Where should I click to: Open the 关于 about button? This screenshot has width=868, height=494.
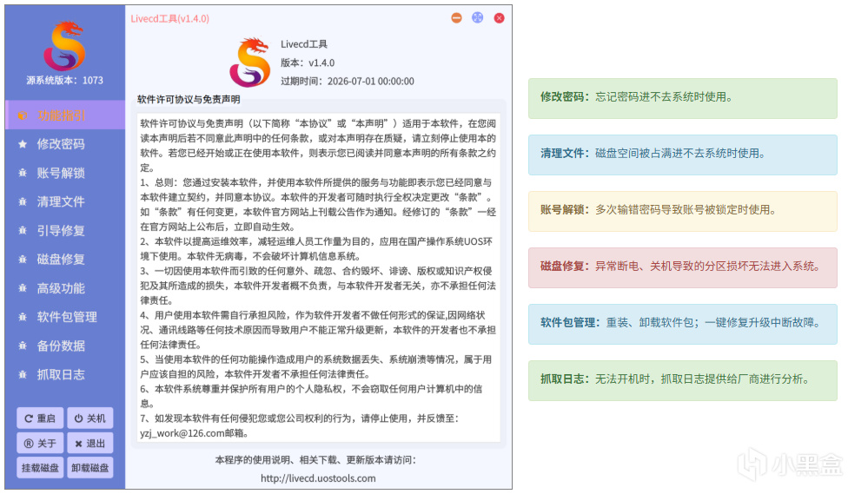(40, 443)
